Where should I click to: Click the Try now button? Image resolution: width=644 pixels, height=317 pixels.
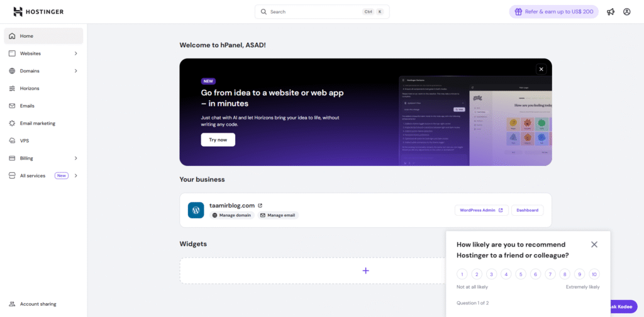(x=218, y=140)
